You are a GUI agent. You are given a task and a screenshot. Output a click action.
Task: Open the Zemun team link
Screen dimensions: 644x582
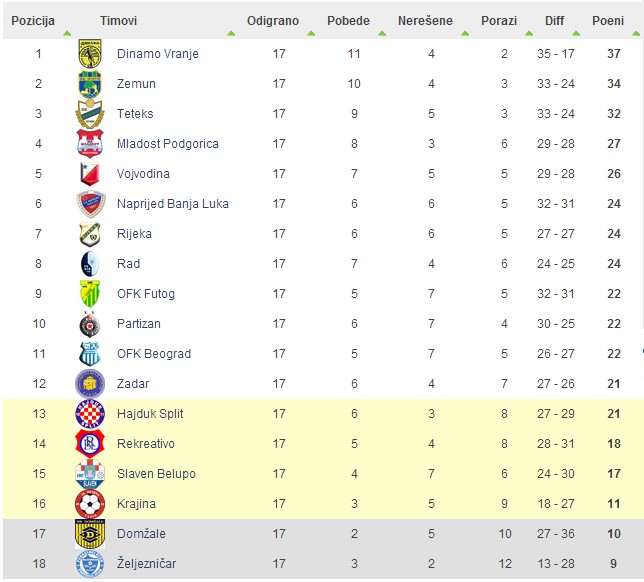click(x=136, y=84)
